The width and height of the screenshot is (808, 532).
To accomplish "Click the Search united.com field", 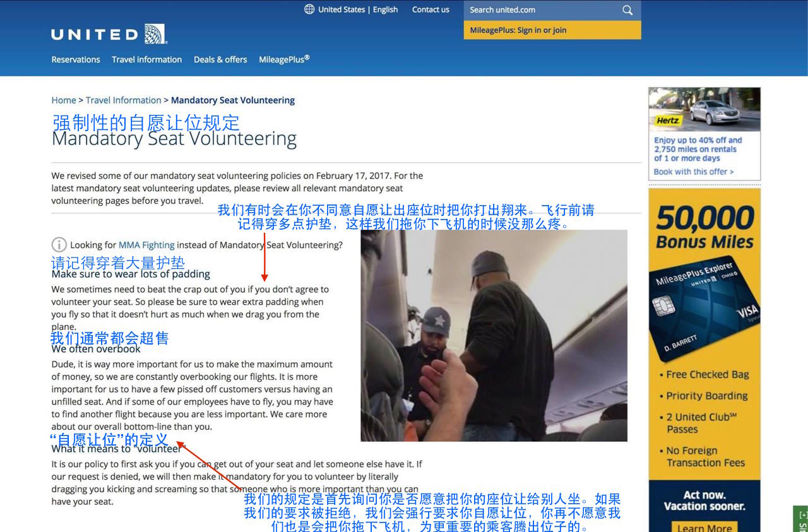I will click(542, 10).
